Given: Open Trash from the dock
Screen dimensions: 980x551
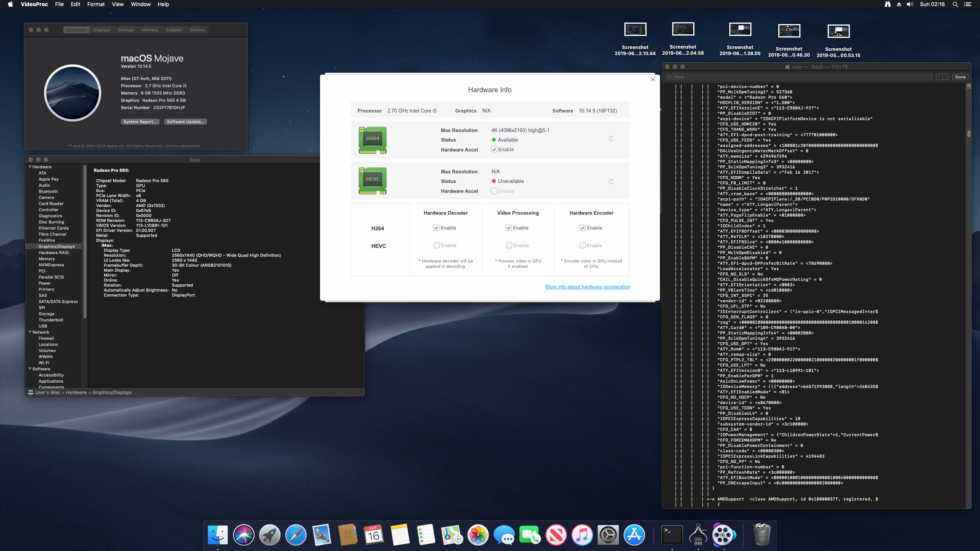Looking at the screenshot, I should point(762,535).
